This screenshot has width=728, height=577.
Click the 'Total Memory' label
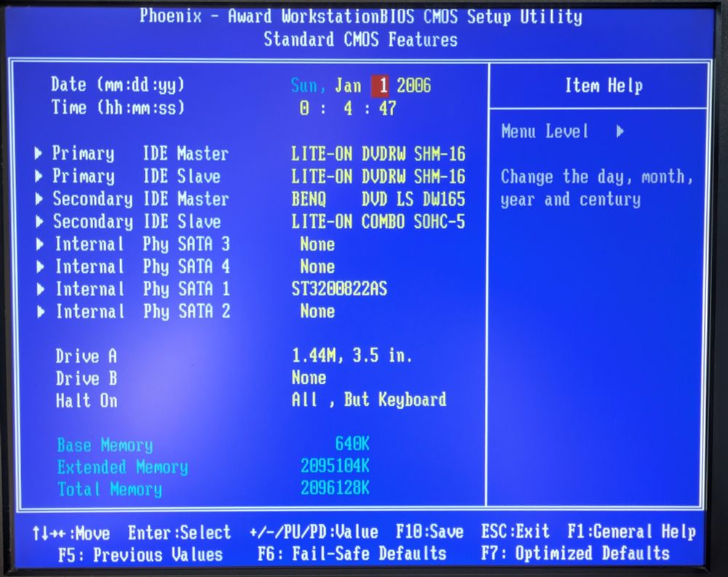[x=110, y=489]
